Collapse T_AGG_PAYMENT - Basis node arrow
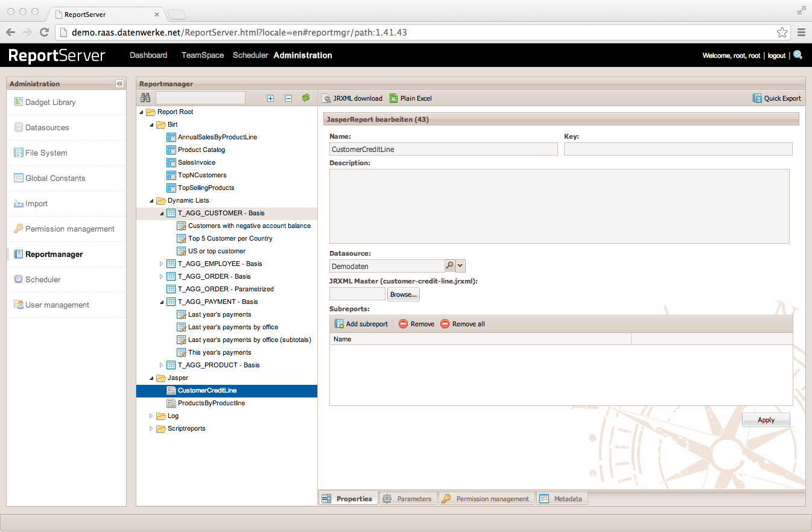812x532 pixels. pyautogui.click(x=162, y=302)
